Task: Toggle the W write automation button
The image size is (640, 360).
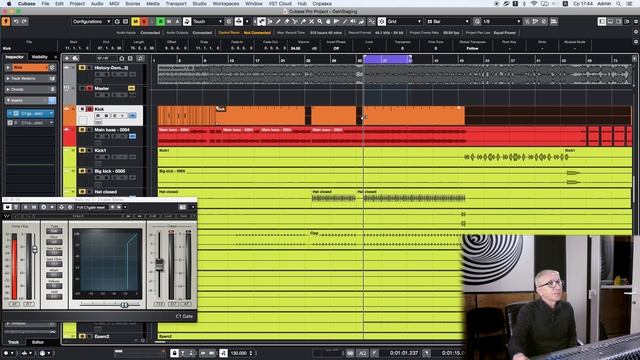Action: pyautogui.click(x=169, y=21)
